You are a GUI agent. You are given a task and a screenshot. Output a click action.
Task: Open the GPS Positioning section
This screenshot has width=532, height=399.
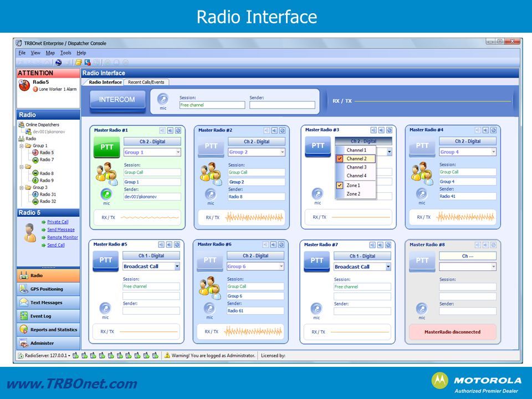click(x=49, y=289)
